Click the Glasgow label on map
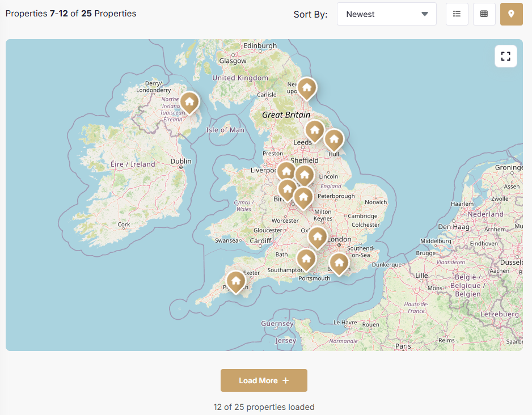This screenshot has height=415, width=532. (233, 61)
